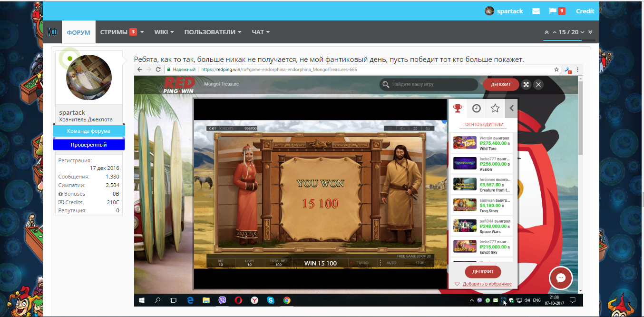Screen dimensions: 644x317
Task: Focus the Найдите вашу игру search field
Action: [x=429, y=84]
